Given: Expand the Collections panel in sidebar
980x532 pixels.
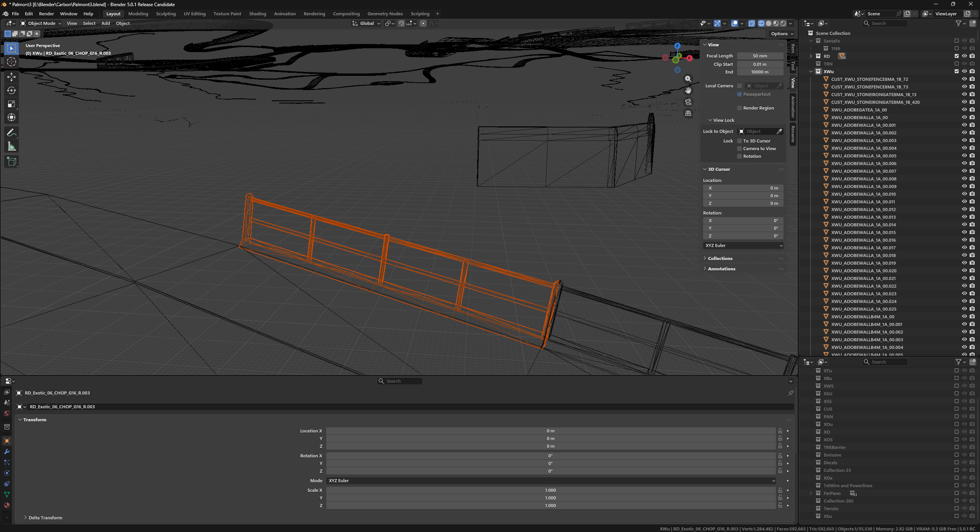Looking at the screenshot, I should [720, 259].
